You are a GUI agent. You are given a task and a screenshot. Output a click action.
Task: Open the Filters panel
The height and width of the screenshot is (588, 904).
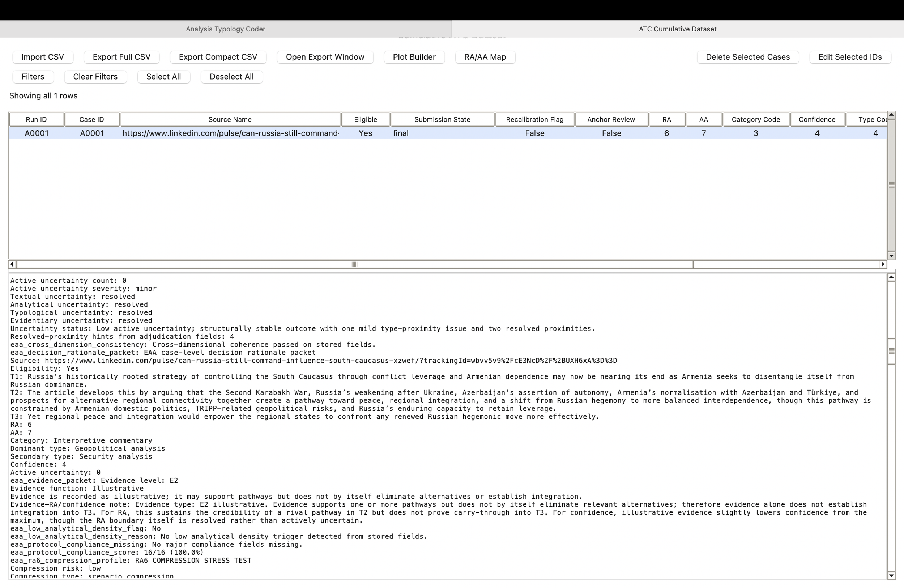tap(33, 76)
